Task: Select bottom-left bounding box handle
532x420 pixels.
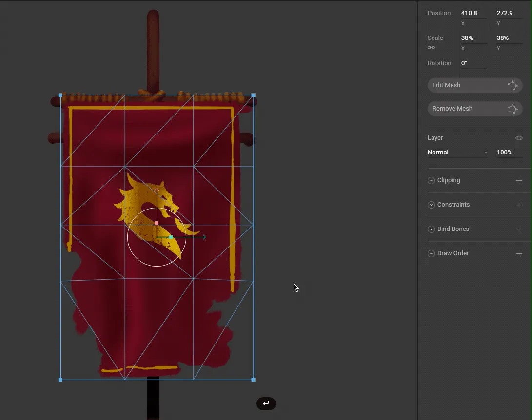Action: point(60,380)
